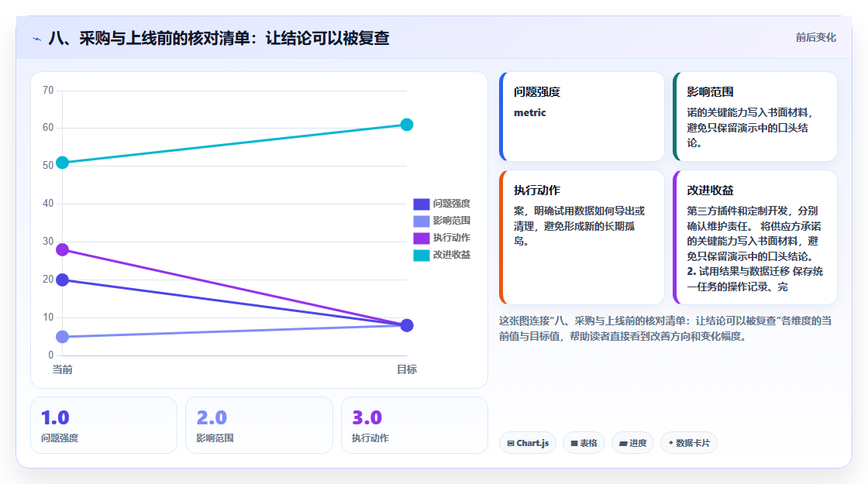Click the 改进收益 data point at 目标
Viewport: 868px width, 484px height.
[x=407, y=125]
